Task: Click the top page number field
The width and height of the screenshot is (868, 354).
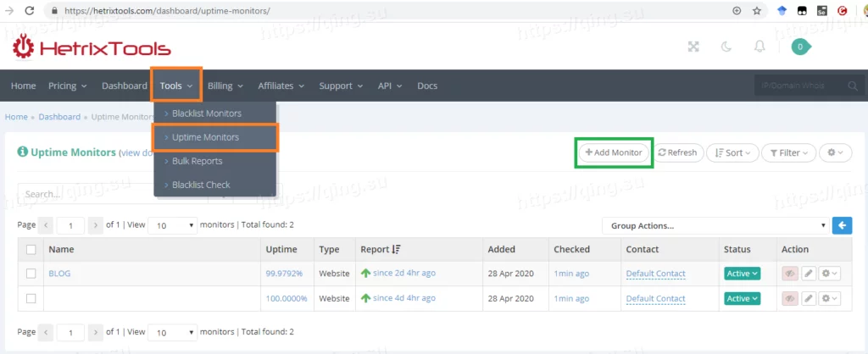Action: coord(70,225)
